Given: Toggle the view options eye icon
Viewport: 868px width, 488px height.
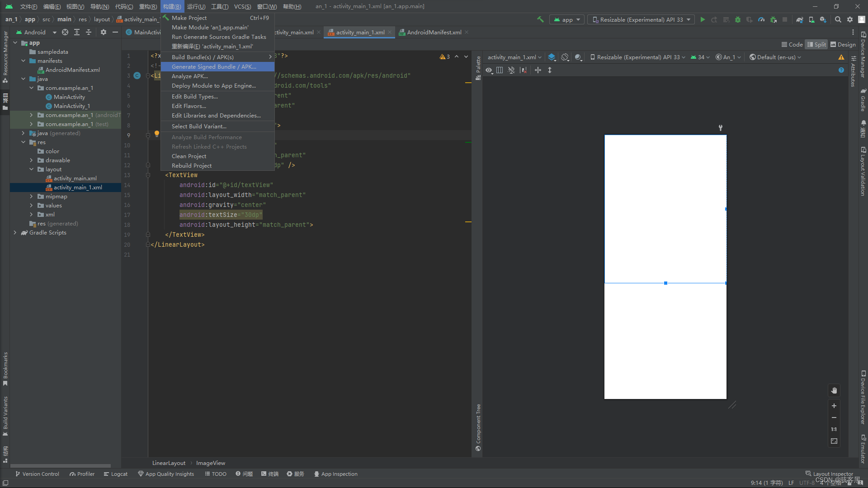Looking at the screenshot, I should pyautogui.click(x=489, y=70).
